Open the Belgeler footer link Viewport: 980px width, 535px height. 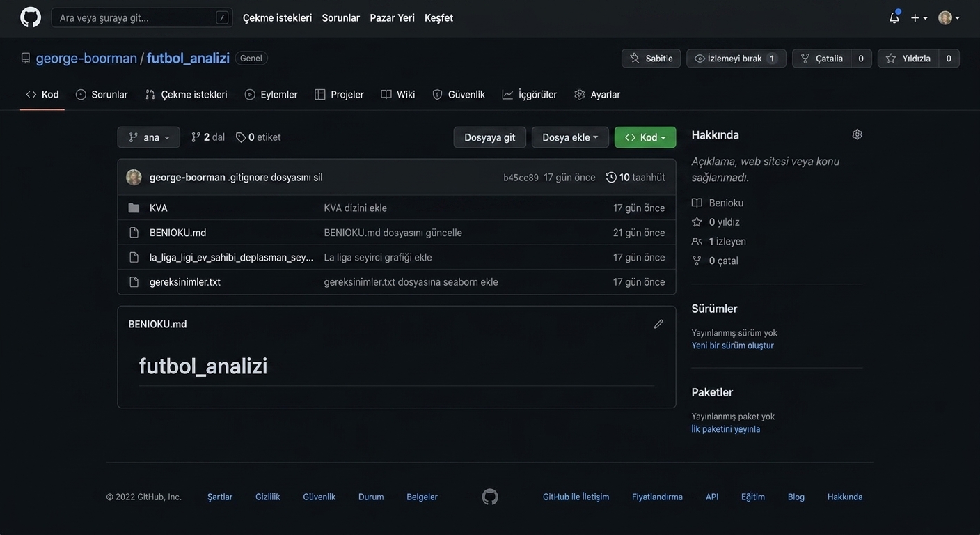(x=422, y=497)
